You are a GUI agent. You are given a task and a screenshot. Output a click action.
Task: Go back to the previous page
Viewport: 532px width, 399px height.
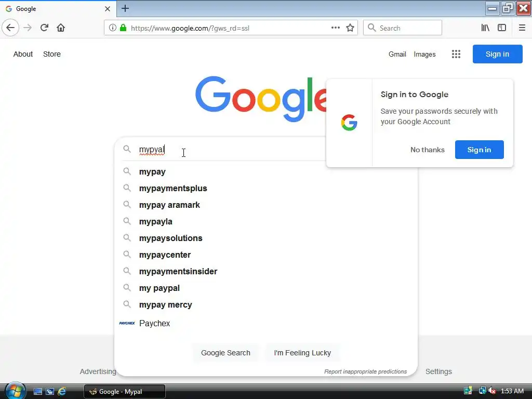click(10, 28)
